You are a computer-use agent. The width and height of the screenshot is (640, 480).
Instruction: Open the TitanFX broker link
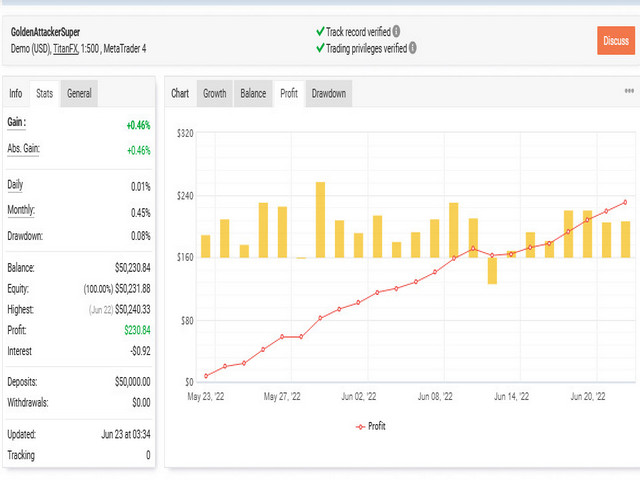[65, 49]
